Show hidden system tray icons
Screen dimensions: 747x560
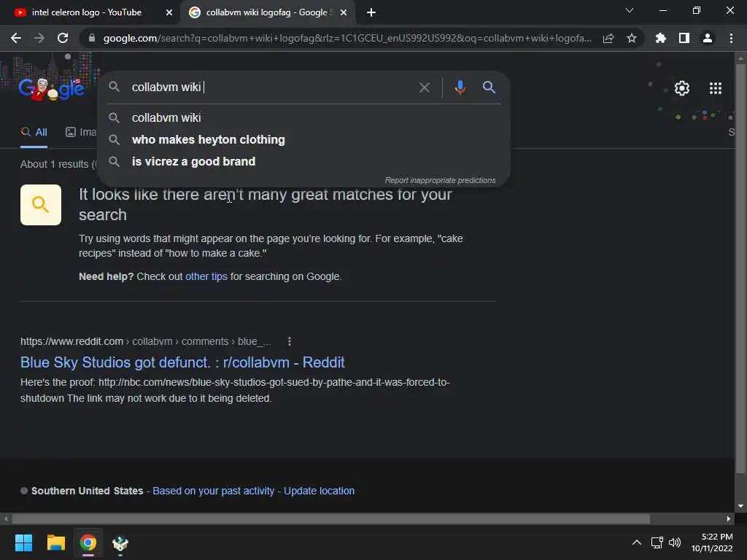tap(636, 542)
